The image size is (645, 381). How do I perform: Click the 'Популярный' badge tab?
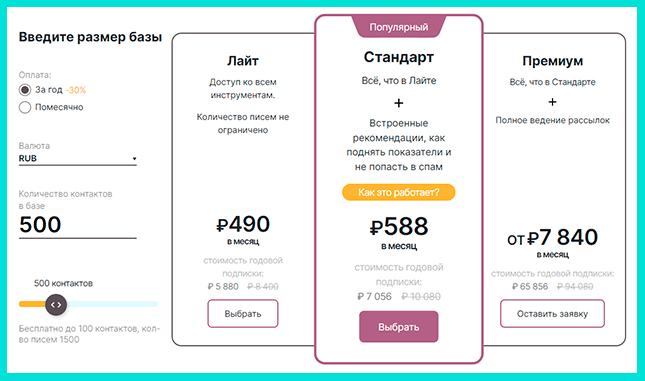399,27
